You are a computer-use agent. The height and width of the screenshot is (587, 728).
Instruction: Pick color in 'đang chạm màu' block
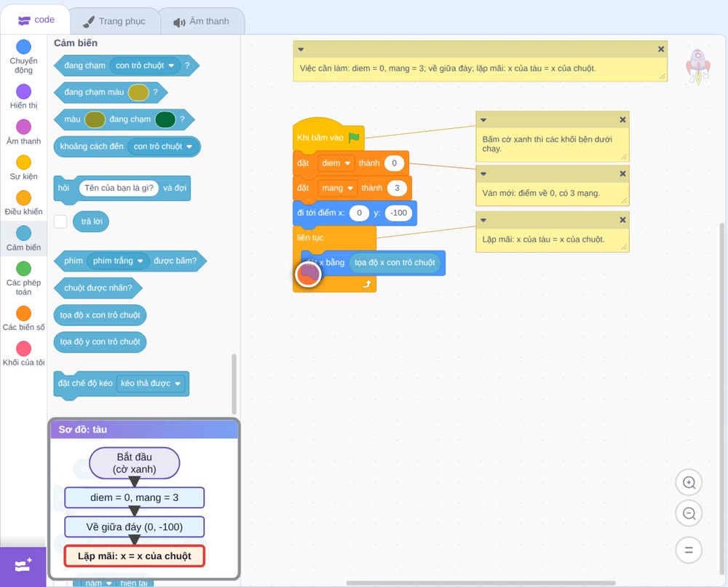[x=138, y=92]
